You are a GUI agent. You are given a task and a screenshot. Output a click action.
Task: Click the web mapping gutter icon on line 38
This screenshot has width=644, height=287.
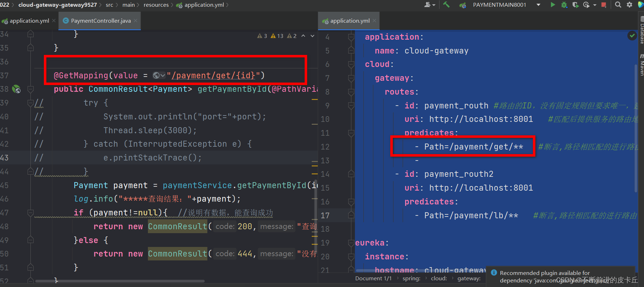click(16, 89)
